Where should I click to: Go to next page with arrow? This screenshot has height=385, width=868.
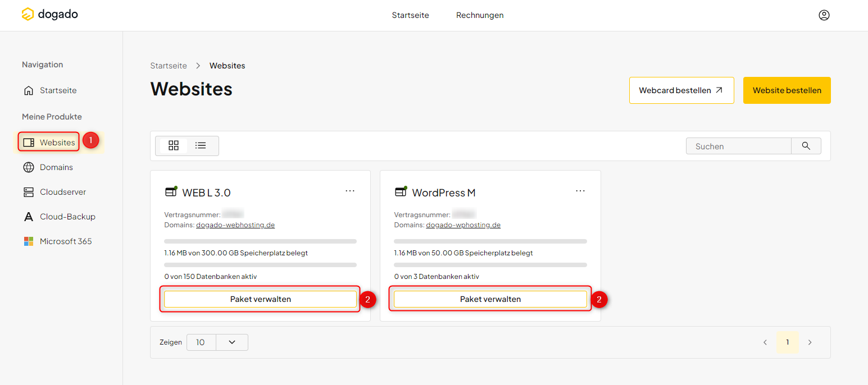810,342
